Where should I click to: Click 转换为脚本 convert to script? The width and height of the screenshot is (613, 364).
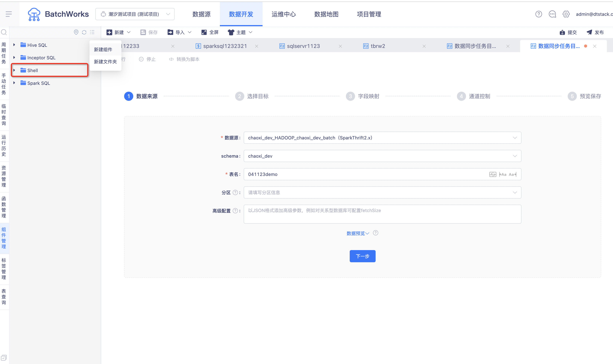[x=184, y=59]
